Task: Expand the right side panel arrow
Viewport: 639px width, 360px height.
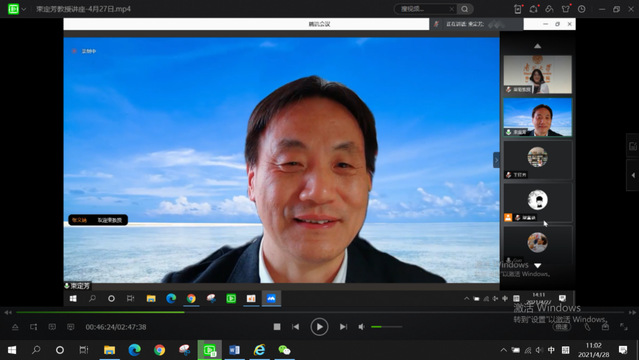Action: point(633,175)
